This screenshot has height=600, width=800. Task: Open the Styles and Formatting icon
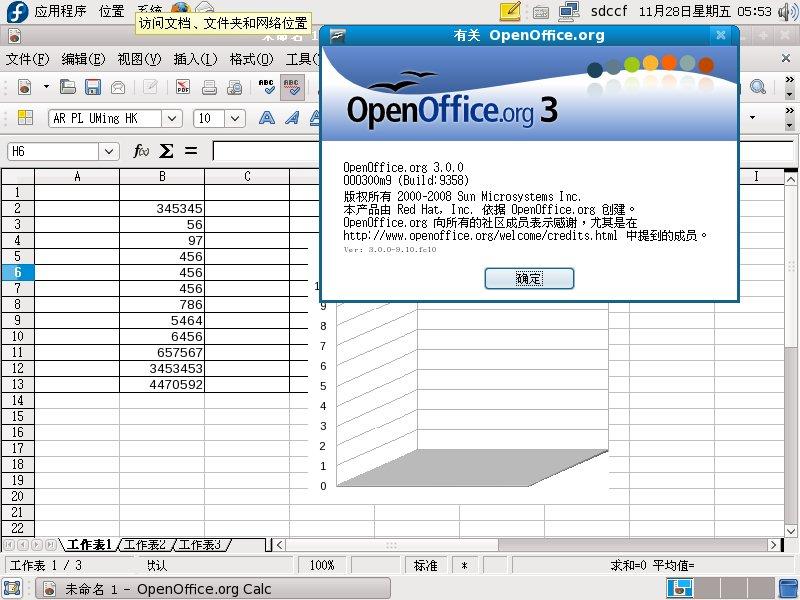[25, 118]
